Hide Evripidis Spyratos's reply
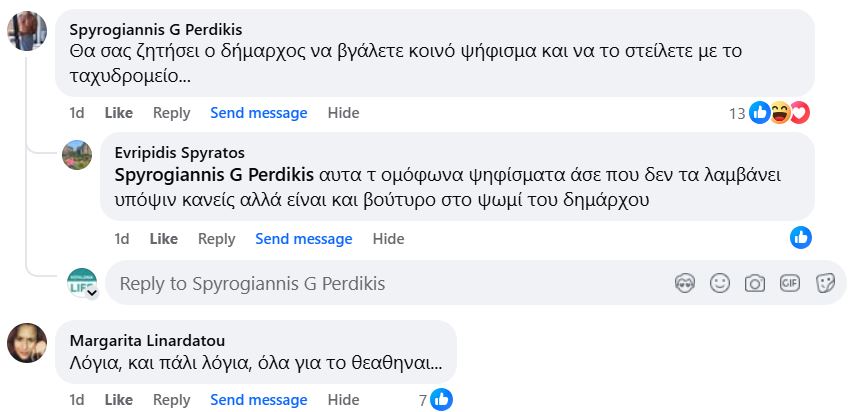This screenshot has height=412, width=853. [388, 239]
